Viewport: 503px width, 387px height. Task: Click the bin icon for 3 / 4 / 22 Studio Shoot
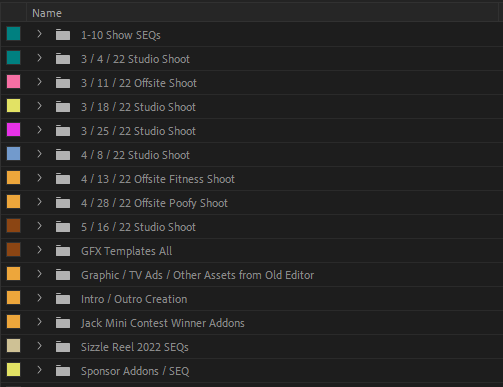(63, 59)
